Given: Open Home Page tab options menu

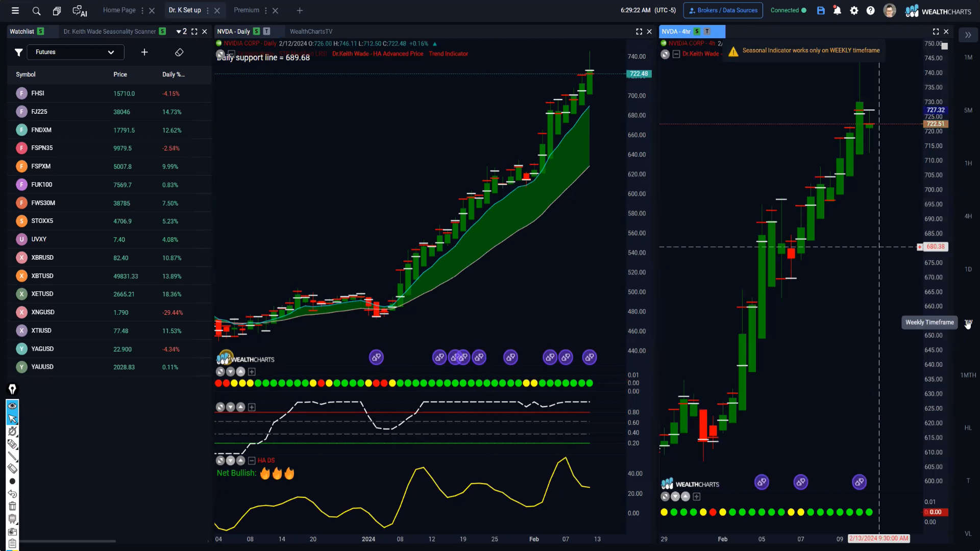Looking at the screenshot, I should (x=142, y=10).
